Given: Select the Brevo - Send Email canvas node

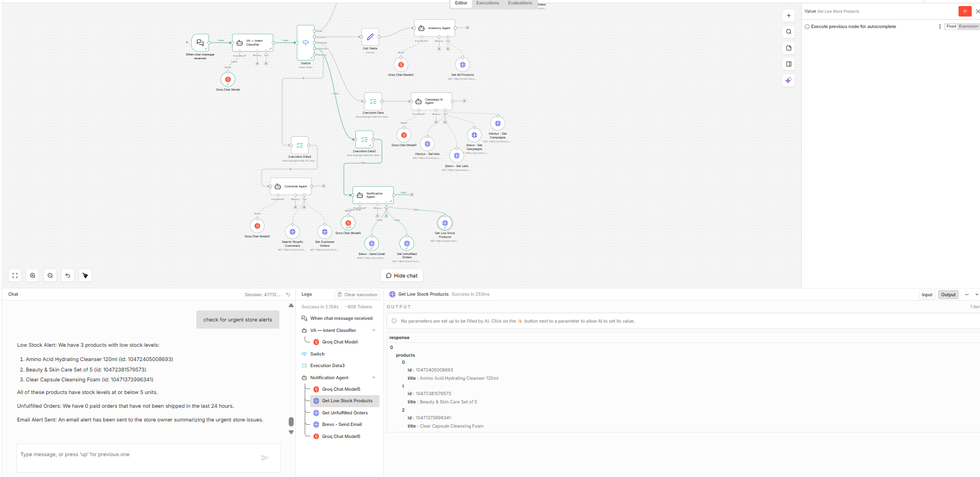Looking at the screenshot, I should click(x=372, y=243).
